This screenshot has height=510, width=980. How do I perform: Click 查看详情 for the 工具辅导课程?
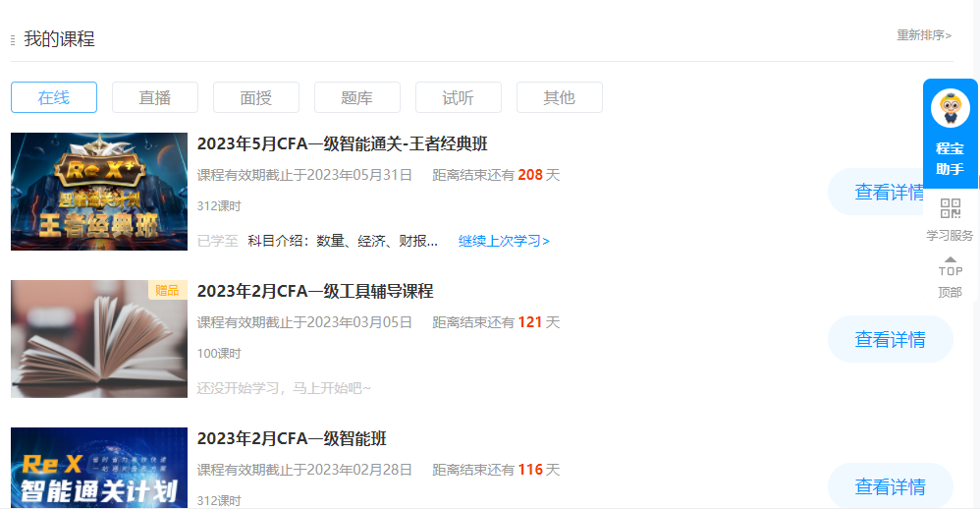click(890, 339)
